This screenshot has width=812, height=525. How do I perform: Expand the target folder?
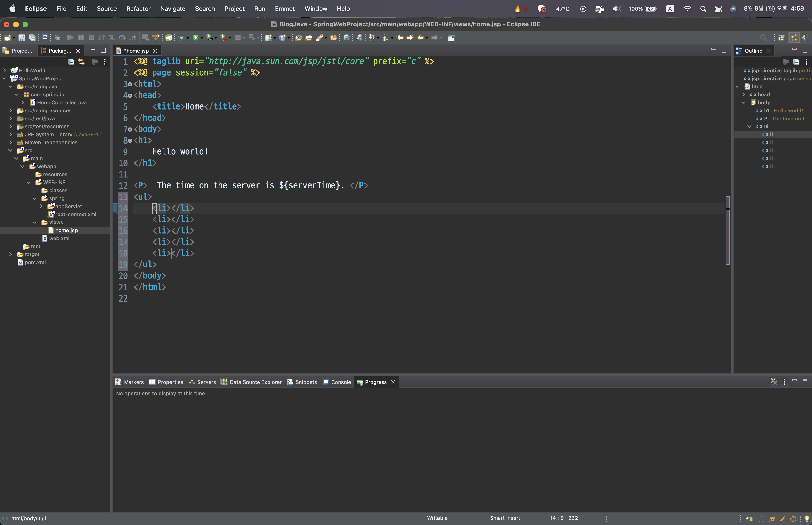pyautogui.click(x=11, y=254)
